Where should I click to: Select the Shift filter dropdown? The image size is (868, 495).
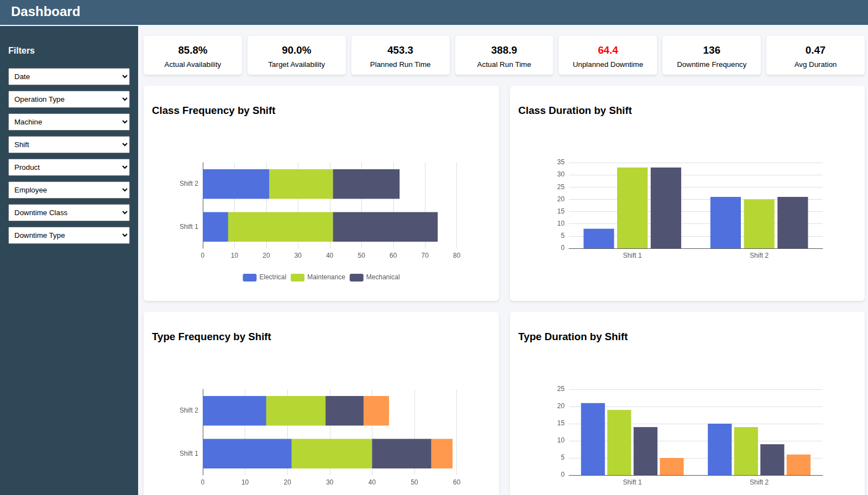69,145
